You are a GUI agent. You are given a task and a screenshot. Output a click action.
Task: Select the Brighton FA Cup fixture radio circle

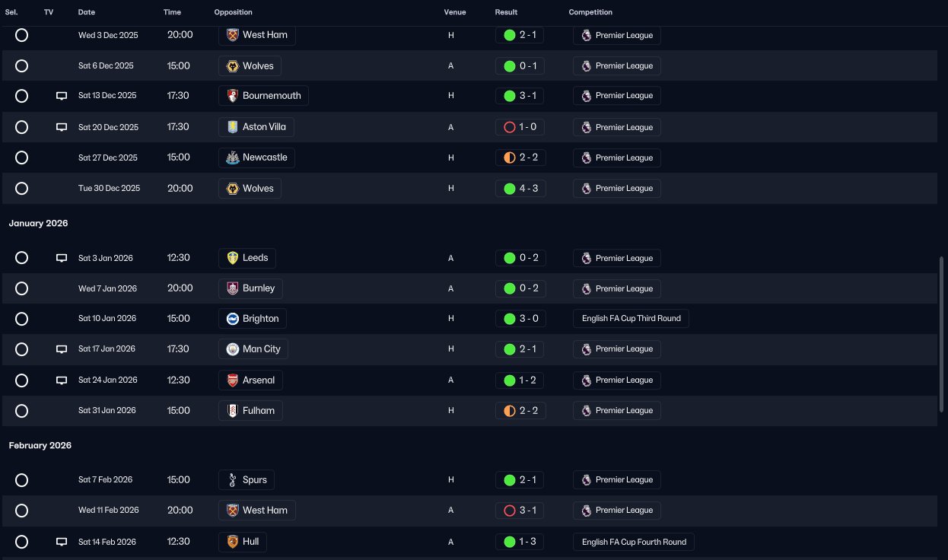tap(21, 319)
